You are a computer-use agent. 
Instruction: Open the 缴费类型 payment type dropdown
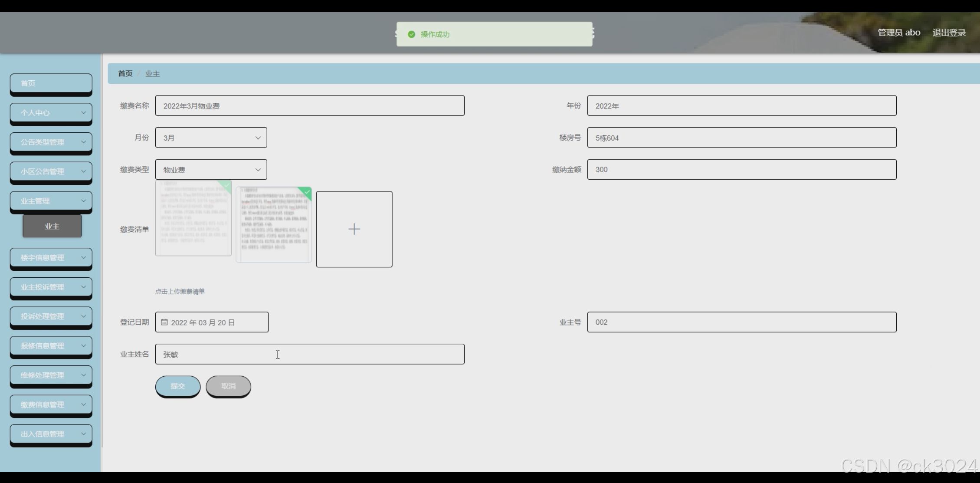211,170
